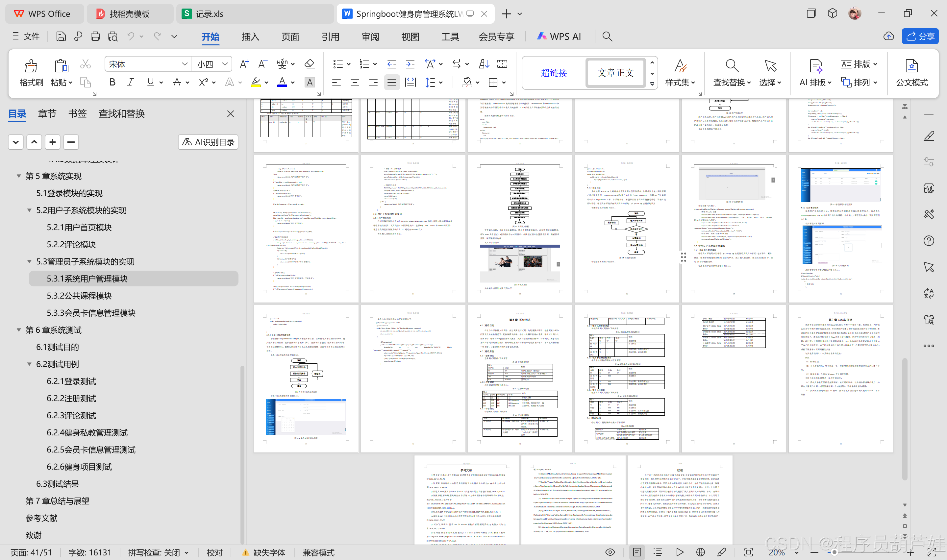947x560 pixels.
Task: Toggle eye protection mode icon
Action: click(x=610, y=552)
